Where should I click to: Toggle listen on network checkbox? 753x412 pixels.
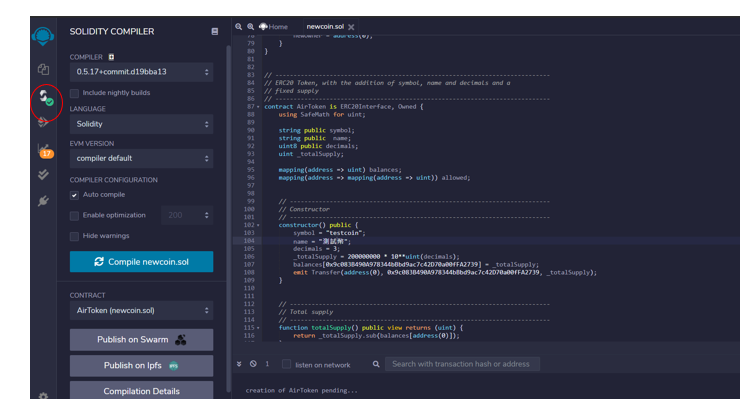tap(286, 364)
